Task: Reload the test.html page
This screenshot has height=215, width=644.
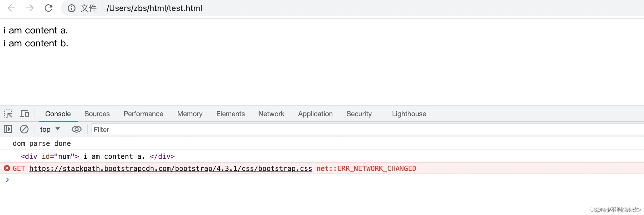Action: [48, 8]
